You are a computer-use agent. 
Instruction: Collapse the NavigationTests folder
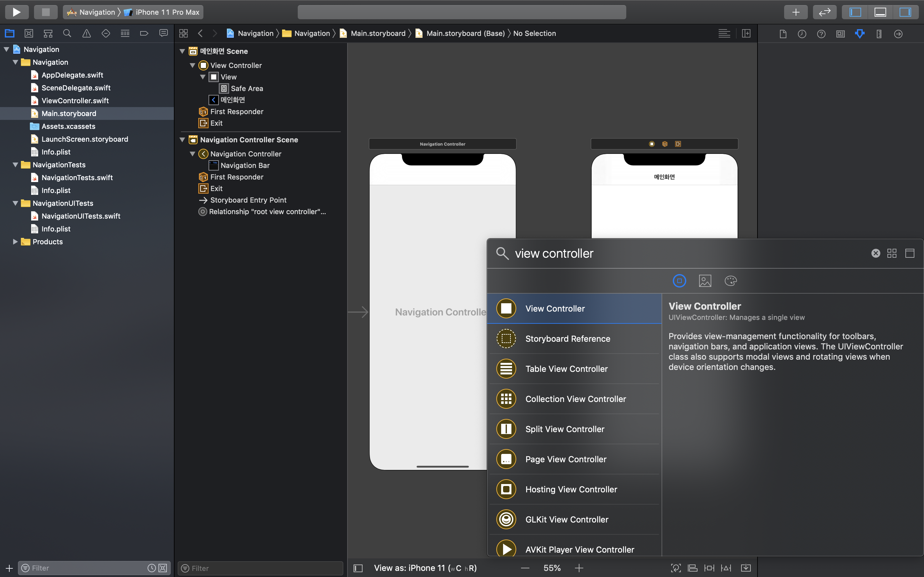coord(15,165)
